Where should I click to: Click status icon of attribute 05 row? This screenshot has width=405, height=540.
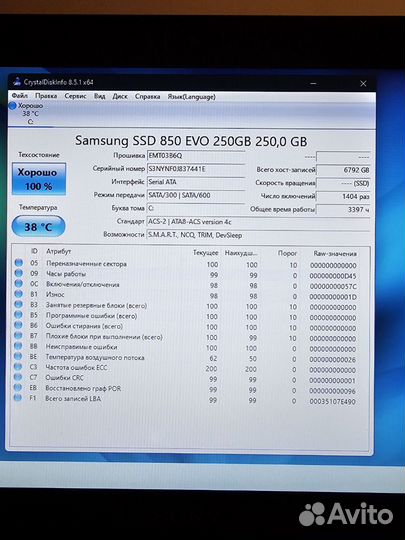19,263
